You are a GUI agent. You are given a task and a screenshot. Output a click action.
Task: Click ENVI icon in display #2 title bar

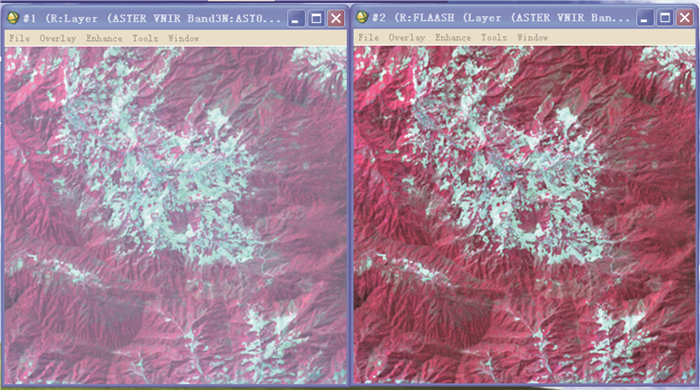(x=362, y=17)
